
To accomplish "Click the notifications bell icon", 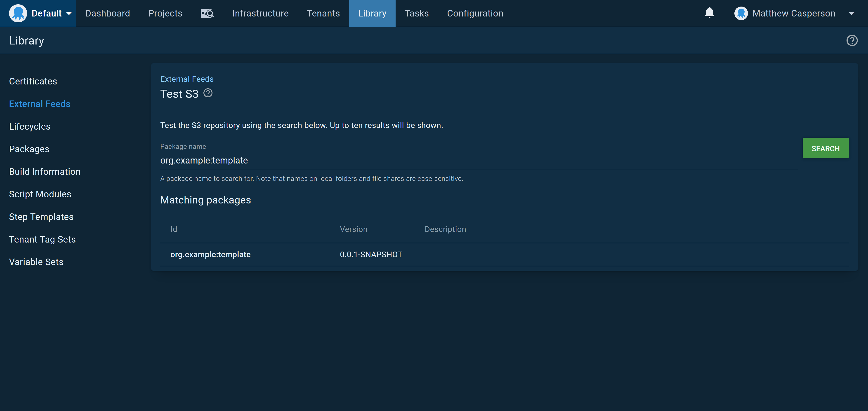I will click(709, 13).
